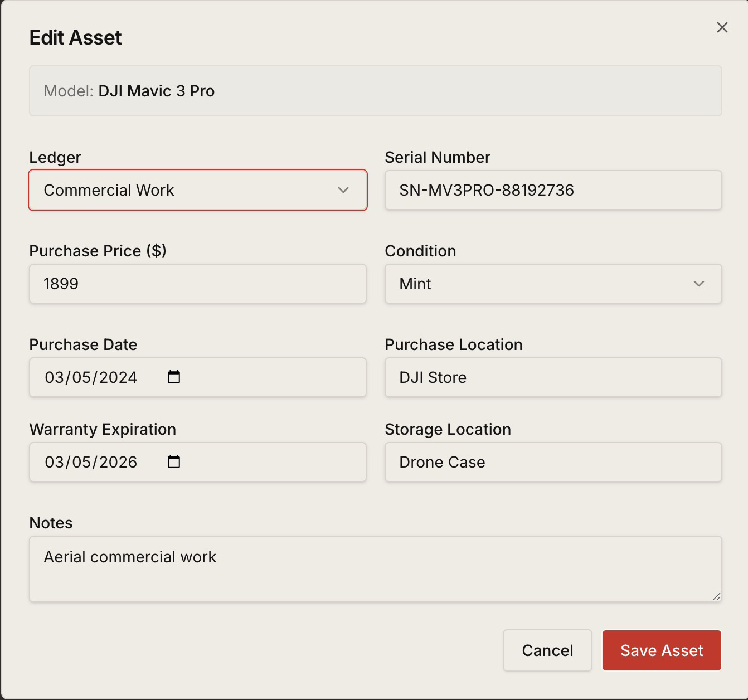The width and height of the screenshot is (748, 700).
Task: Click the Purchase Location label
Action: (x=454, y=344)
